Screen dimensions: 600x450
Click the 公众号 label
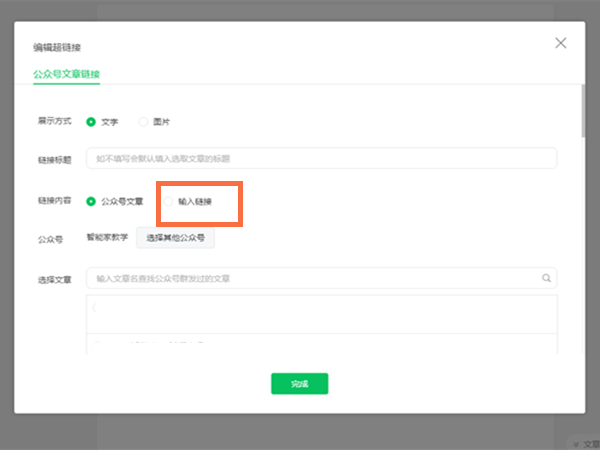coord(50,240)
